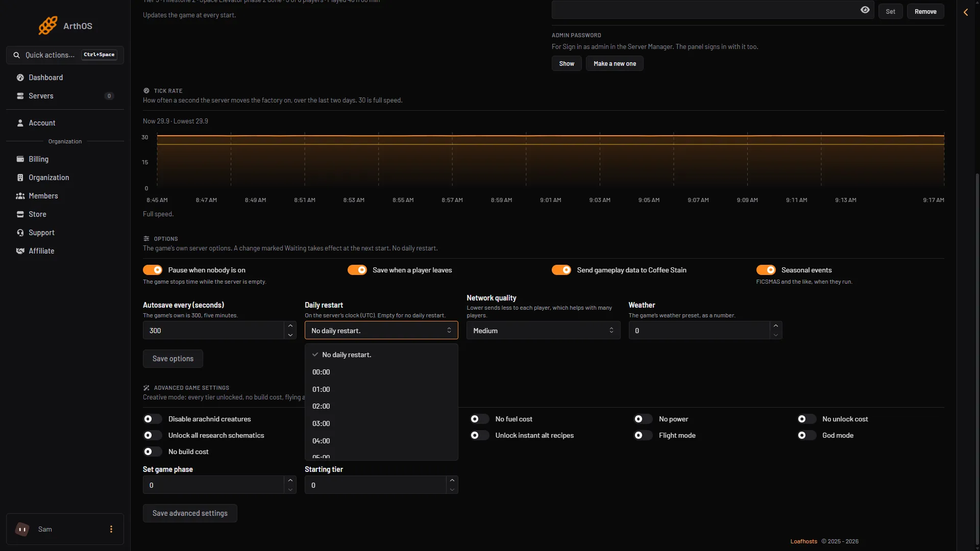Image resolution: width=980 pixels, height=551 pixels.
Task: Enable Disable arachnid creatures
Action: 153,419
